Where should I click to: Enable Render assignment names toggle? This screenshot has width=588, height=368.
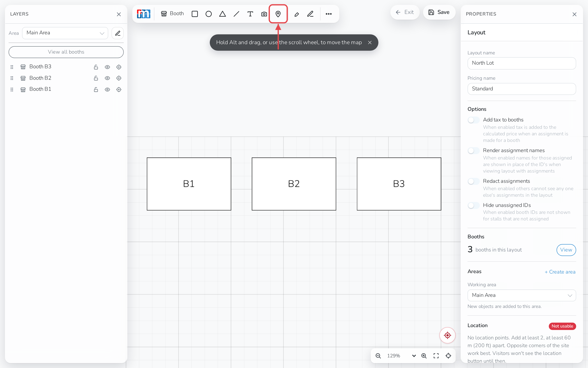pyautogui.click(x=473, y=151)
